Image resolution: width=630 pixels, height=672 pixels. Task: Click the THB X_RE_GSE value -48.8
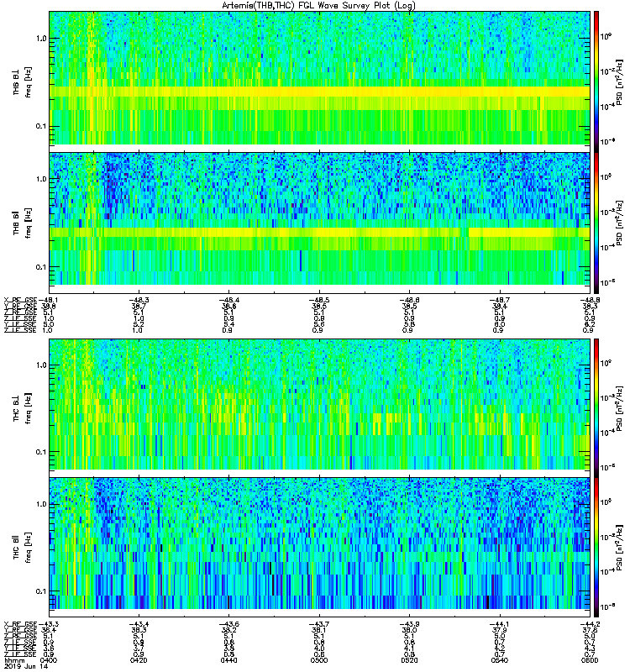tap(590, 300)
